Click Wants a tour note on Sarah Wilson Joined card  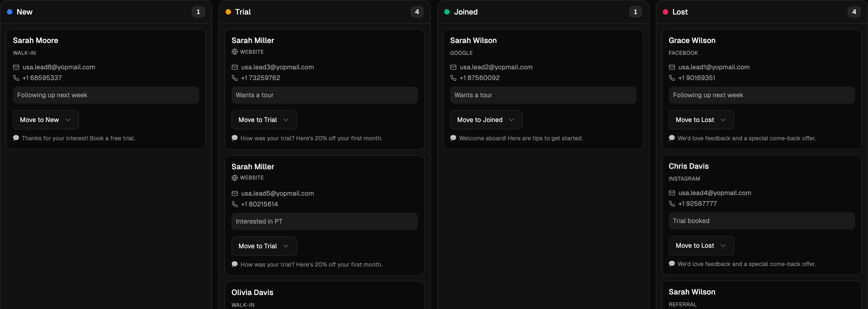[543, 95]
